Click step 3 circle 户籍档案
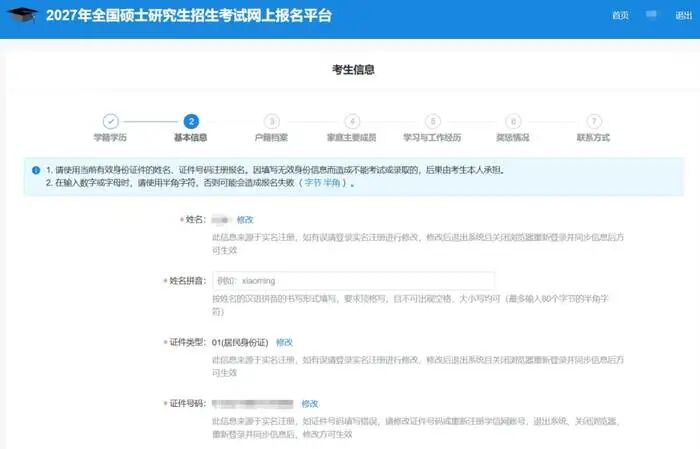 click(x=271, y=121)
